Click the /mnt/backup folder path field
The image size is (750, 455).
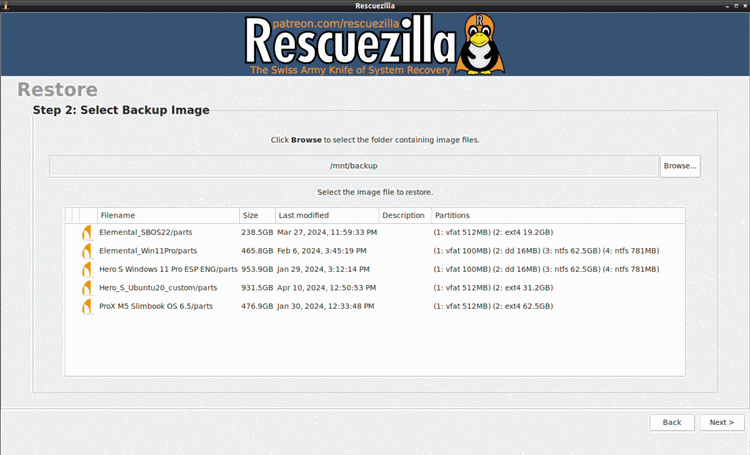pyautogui.click(x=354, y=166)
